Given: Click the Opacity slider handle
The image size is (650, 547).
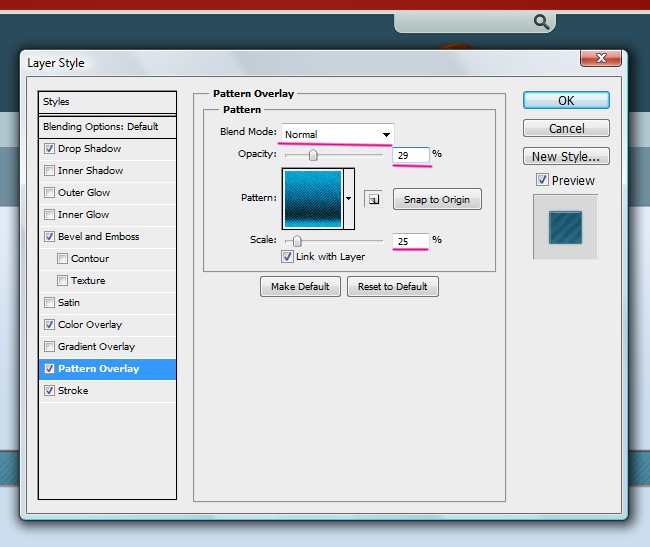Looking at the screenshot, I should pyautogui.click(x=313, y=155).
